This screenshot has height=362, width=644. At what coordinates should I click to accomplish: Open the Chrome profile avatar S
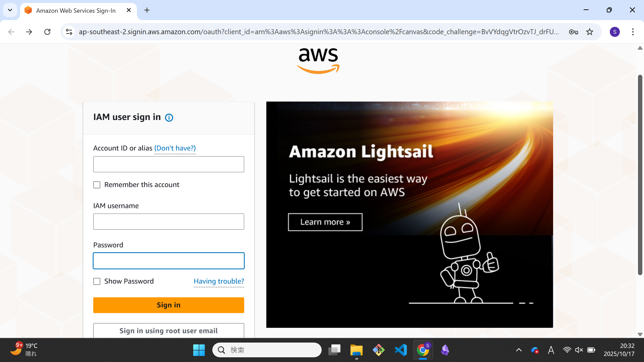point(614,32)
